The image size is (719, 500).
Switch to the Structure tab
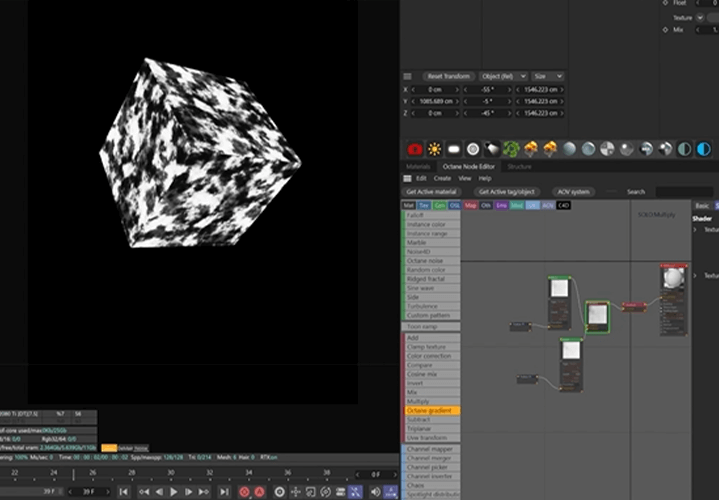(x=519, y=167)
